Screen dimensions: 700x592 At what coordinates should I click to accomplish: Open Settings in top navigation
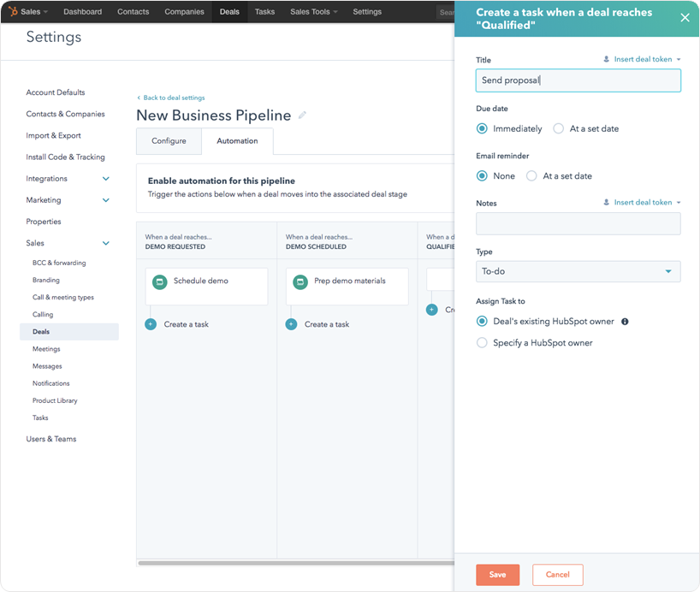[x=367, y=12]
